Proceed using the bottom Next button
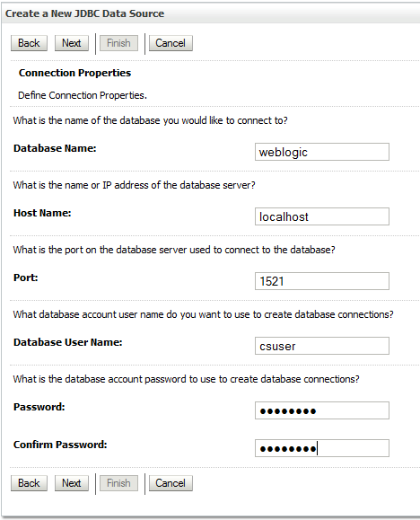The height and width of the screenshot is (520, 420). tap(72, 483)
